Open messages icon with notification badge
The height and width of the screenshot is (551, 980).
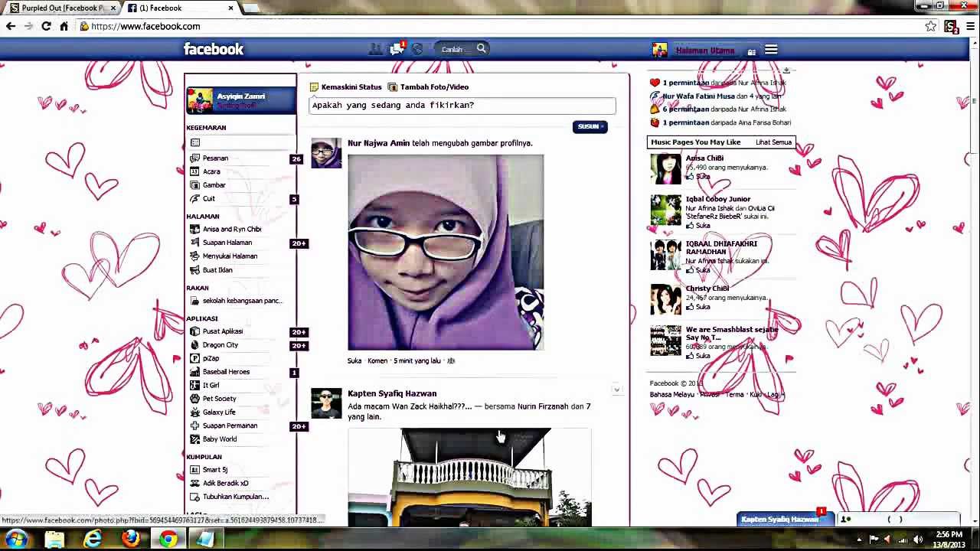pos(396,49)
